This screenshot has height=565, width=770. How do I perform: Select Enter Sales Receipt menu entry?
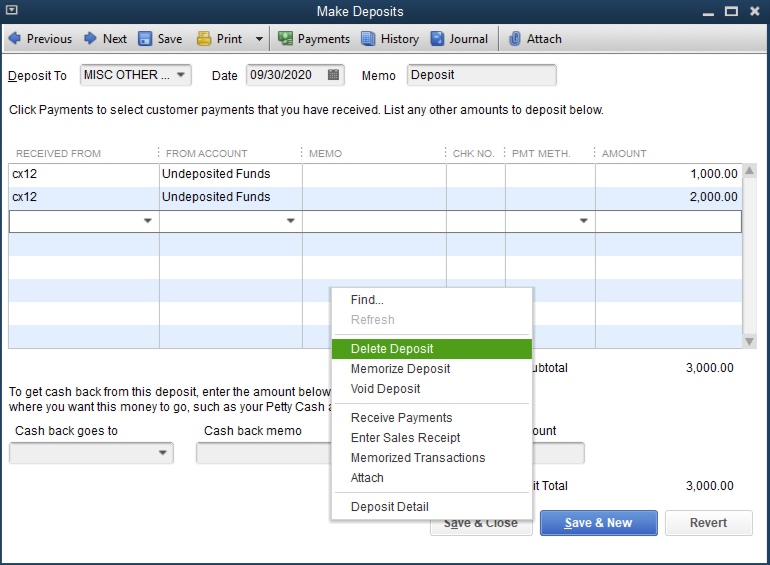point(432,438)
